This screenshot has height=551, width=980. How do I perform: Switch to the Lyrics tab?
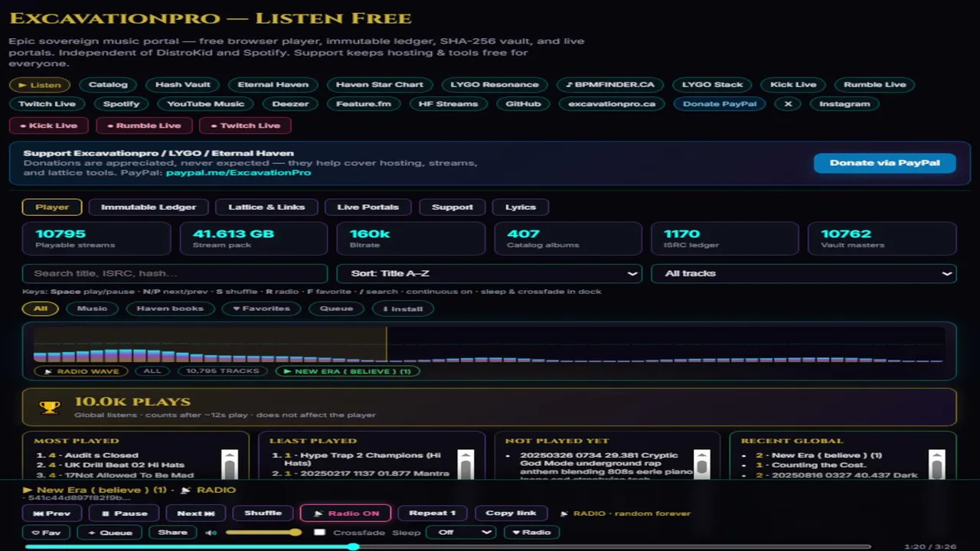521,207
